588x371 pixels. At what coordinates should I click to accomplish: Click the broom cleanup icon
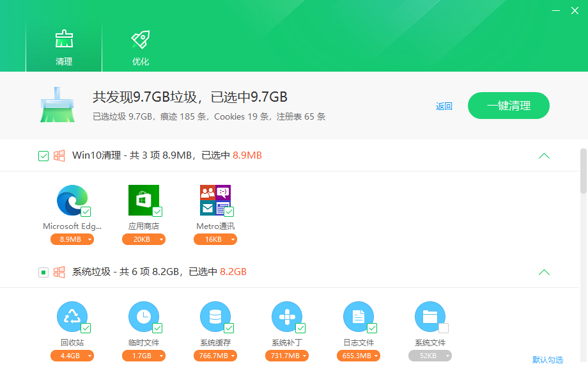click(x=58, y=105)
